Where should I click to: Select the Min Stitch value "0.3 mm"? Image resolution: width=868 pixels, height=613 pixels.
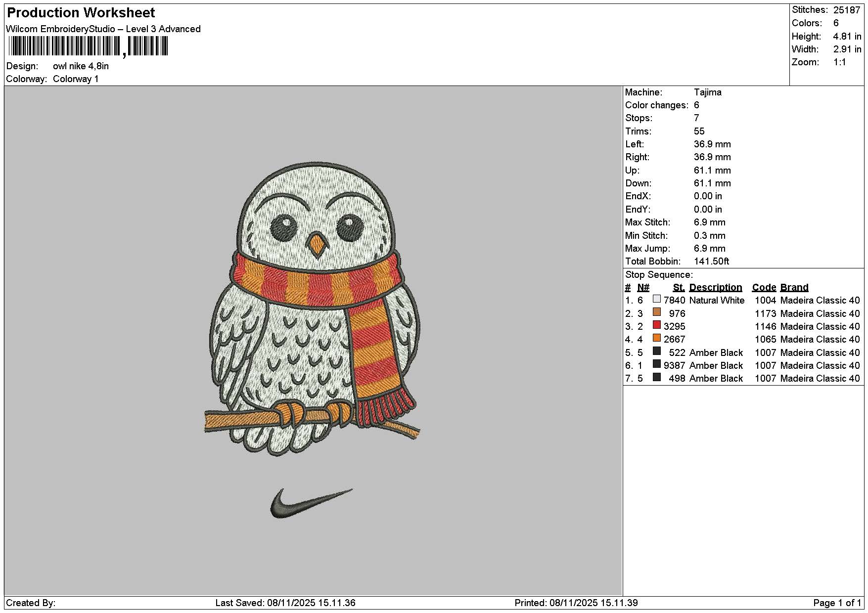710,236
